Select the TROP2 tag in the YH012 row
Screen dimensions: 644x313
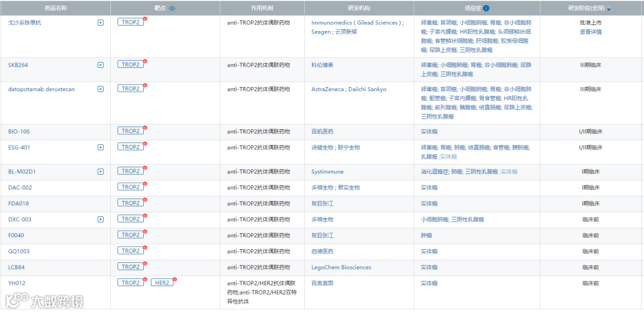pyautogui.click(x=131, y=283)
